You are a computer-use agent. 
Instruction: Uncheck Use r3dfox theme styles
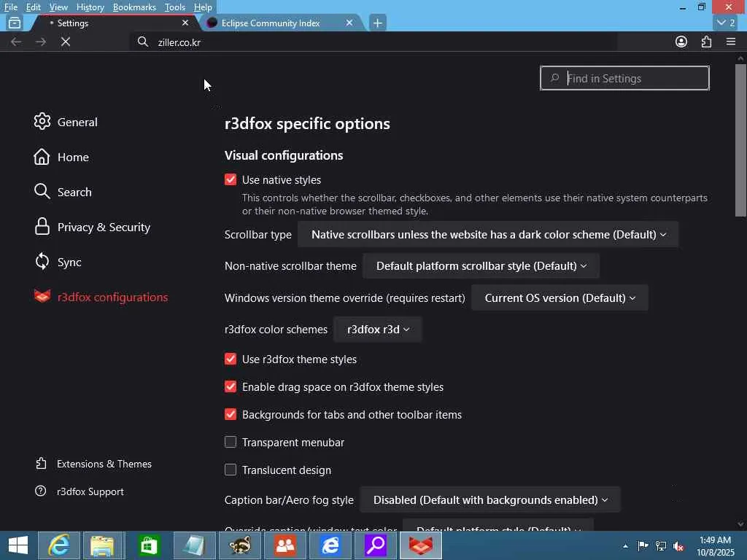(x=231, y=359)
